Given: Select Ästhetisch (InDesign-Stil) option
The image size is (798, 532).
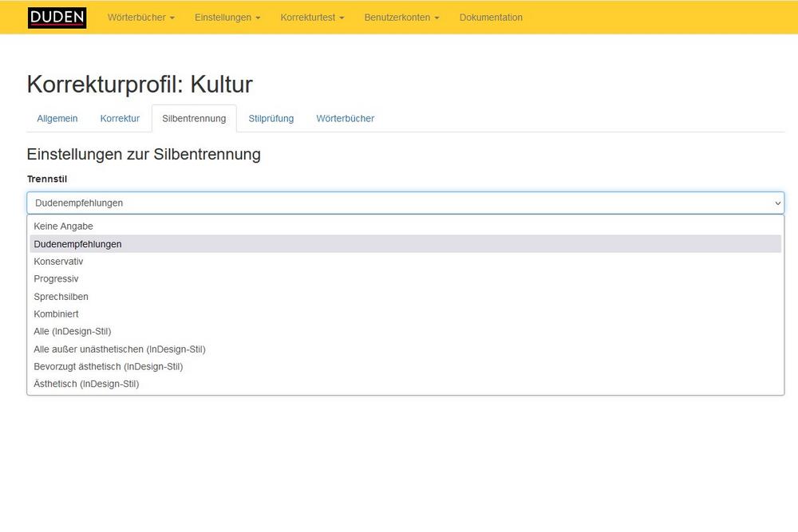Looking at the screenshot, I should tap(405, 384).
